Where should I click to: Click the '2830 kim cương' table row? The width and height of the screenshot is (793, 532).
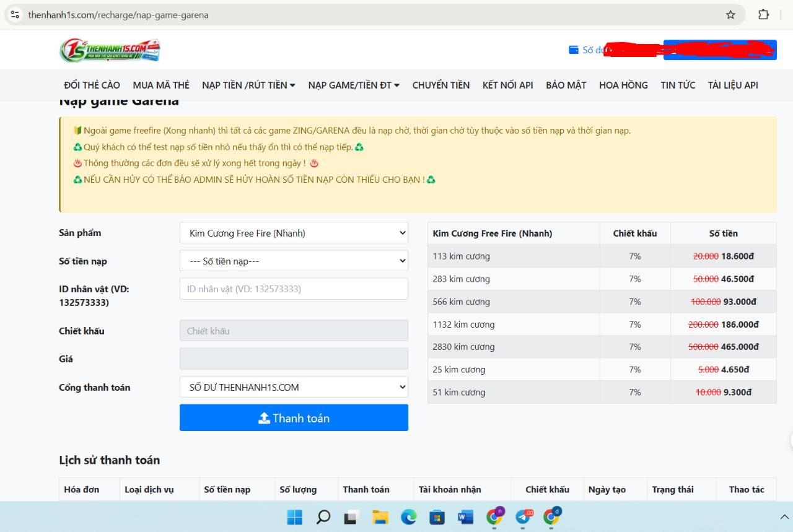(x=602, y=347)
